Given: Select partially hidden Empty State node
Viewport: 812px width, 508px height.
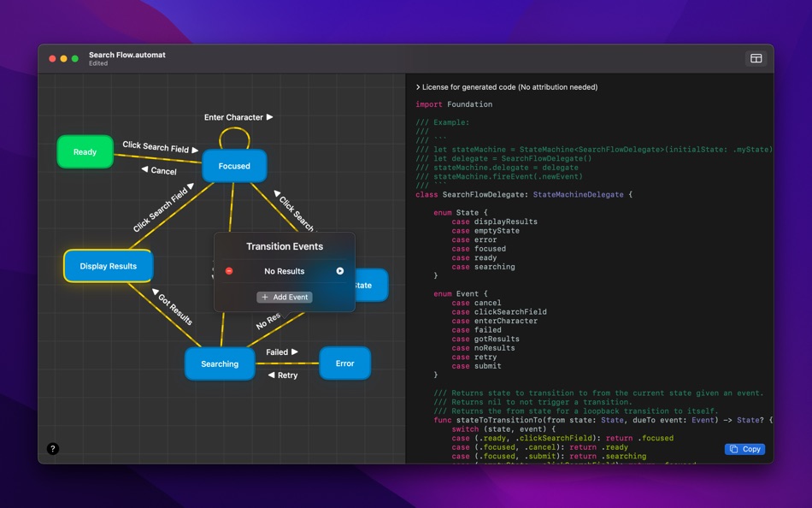Looking at the screenshot, I should [x=371, y=285].
